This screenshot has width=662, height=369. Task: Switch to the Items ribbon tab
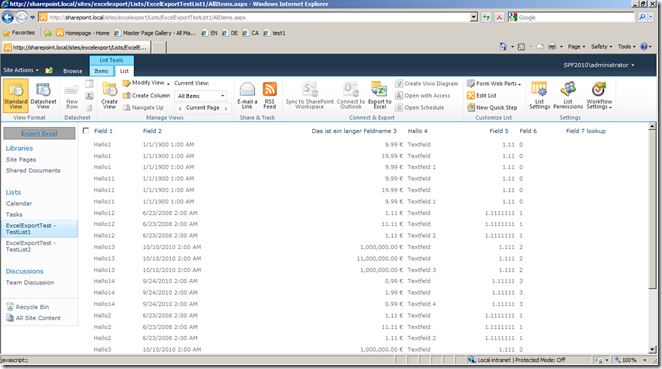tap(101, 71)
